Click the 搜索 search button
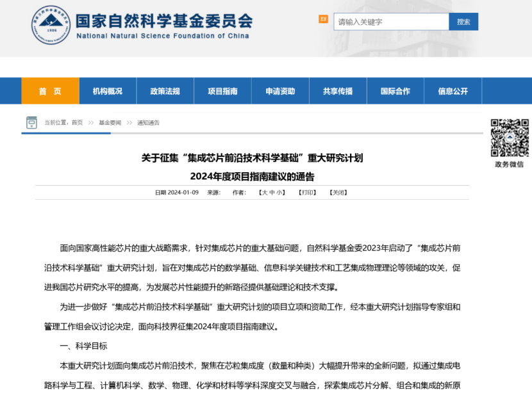532x395 pixels. click(463, 22)
